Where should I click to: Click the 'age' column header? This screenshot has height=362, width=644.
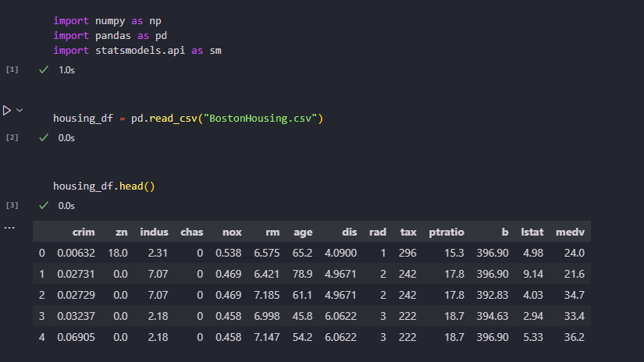tap(303, 232)
